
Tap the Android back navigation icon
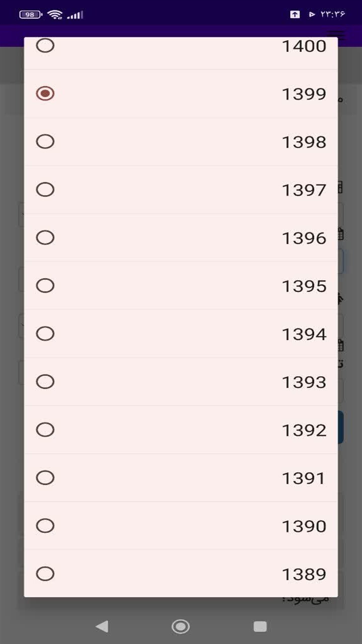[102, 626]
